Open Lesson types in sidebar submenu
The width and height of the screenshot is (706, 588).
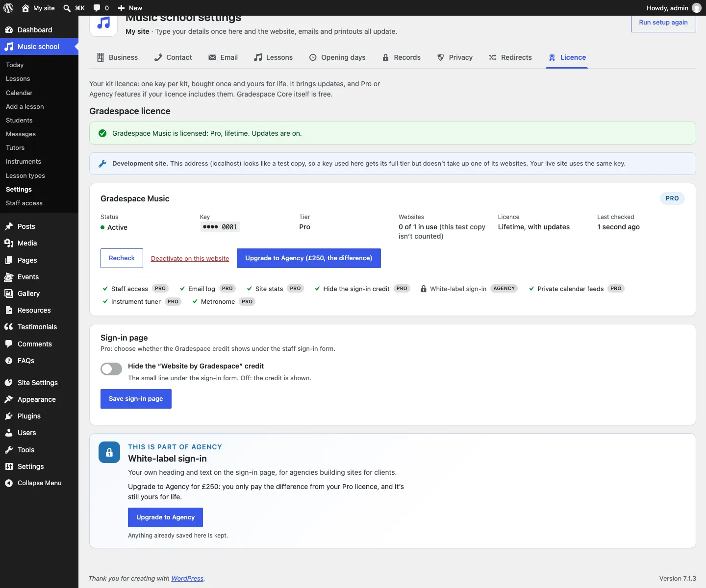[25, 175]
